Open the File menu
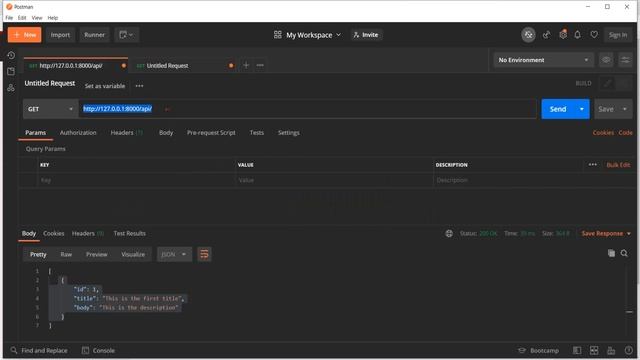 click(9, 18)
